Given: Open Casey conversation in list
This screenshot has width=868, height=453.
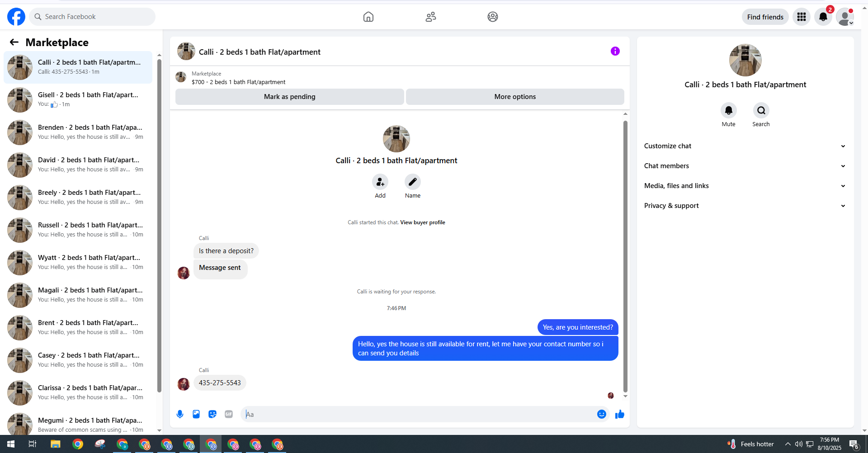Looking at the screenshot, I should pos(78,360).
